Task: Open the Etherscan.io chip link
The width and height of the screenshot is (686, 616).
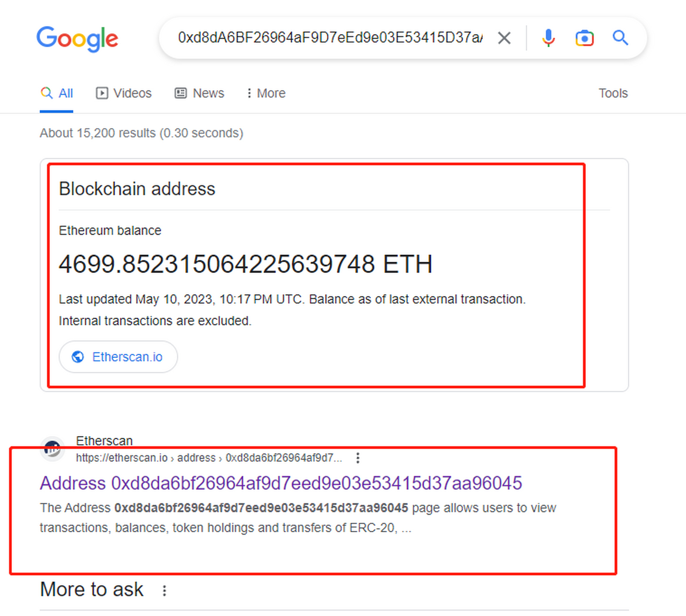Action: (127, 357)
